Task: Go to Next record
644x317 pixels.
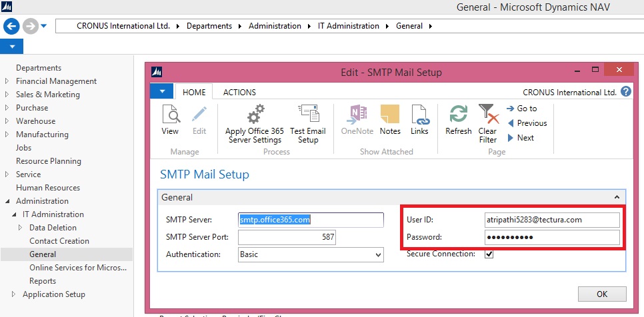Action: [x=521, y=138]
